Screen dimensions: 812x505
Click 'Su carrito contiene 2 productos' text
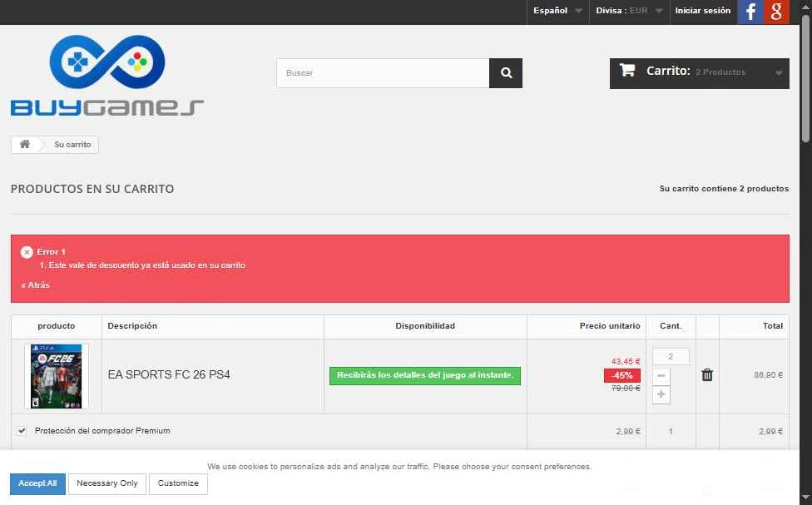(x=724, y=189)
